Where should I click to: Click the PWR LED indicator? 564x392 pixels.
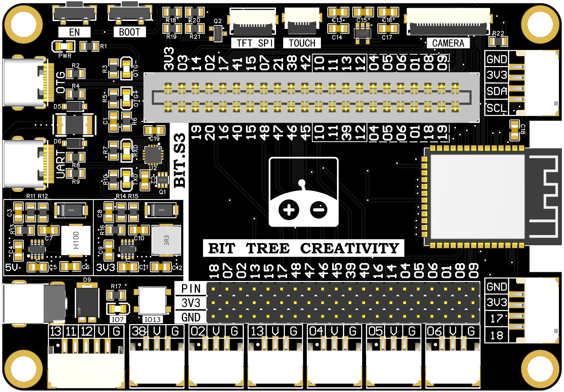point(63,46)
